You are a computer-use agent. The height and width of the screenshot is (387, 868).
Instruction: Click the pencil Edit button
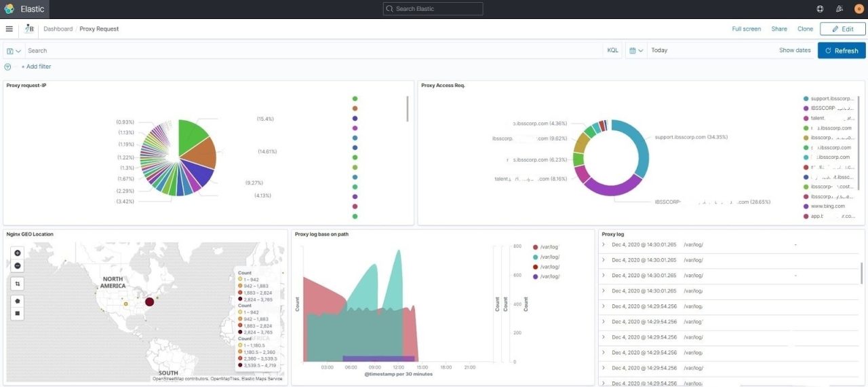tap(842, 29)
